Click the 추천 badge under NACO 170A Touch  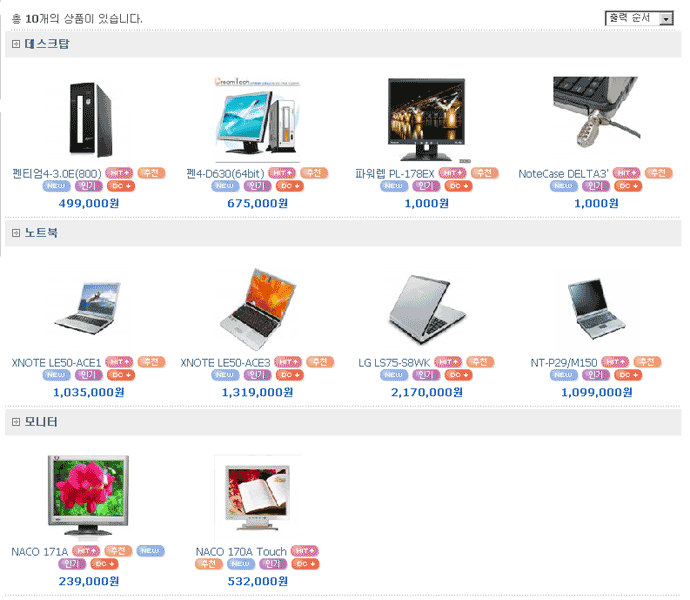pos(209,564)
